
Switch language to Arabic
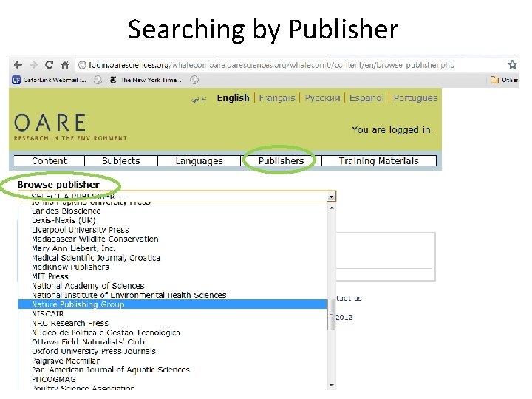pyautogui.click(x=199, y=99)
